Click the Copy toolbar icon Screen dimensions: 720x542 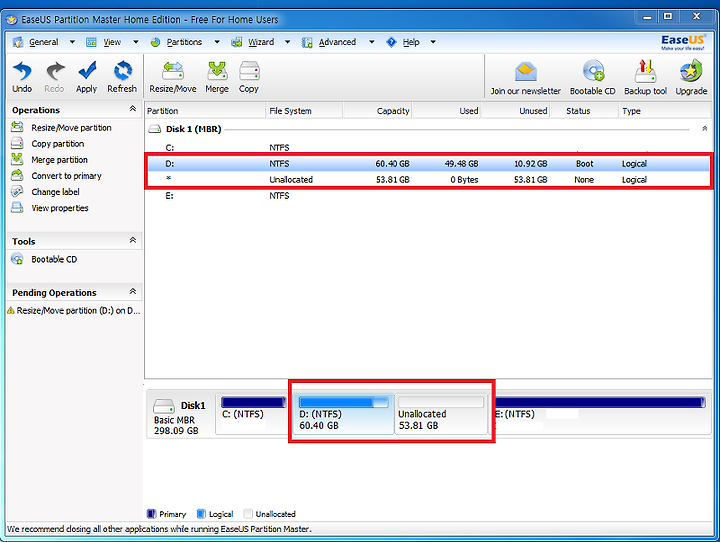coord(249,71)
